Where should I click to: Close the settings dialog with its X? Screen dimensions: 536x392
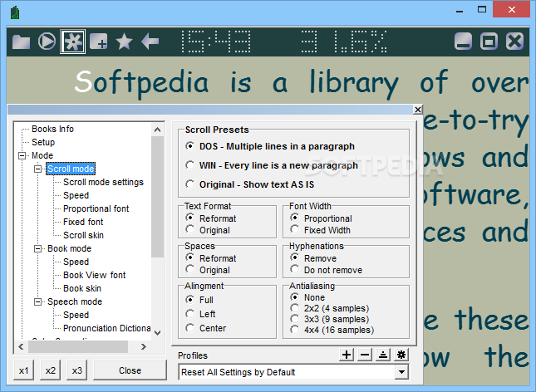click(x=418, y=110)
